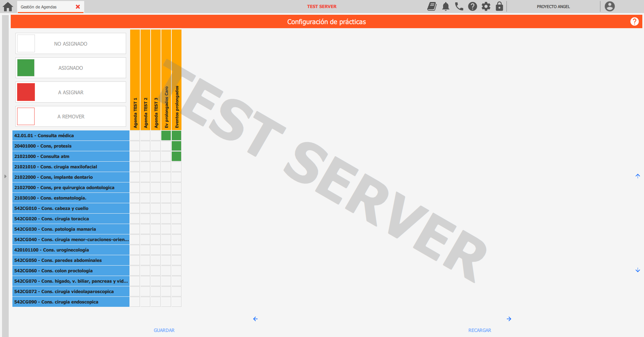Expand the left side panel arrow
The height and width of the screenshot is (337, 644).
pos(5,176)
